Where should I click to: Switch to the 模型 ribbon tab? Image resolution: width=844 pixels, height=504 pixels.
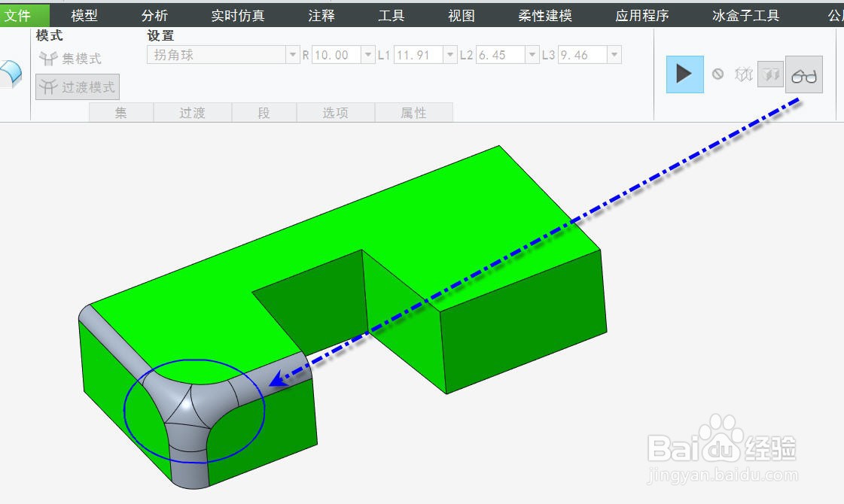pyautogui.click(x=84, y=16)
